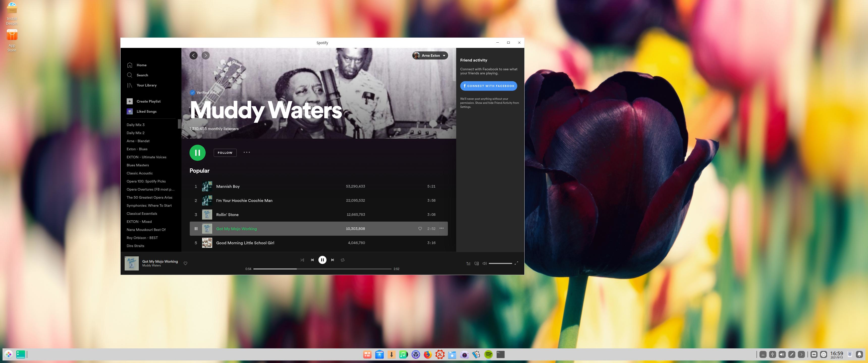Open the system volume tray icon

782,354
